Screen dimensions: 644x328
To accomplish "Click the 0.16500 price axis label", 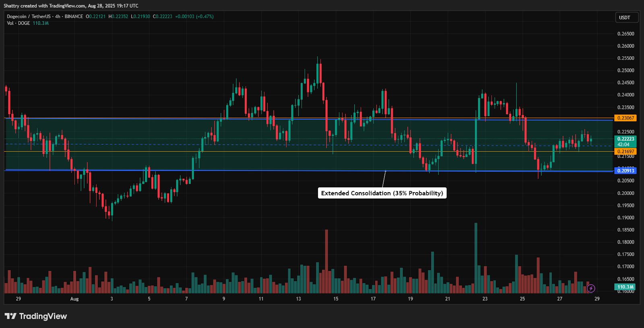I will pos(626,279).
